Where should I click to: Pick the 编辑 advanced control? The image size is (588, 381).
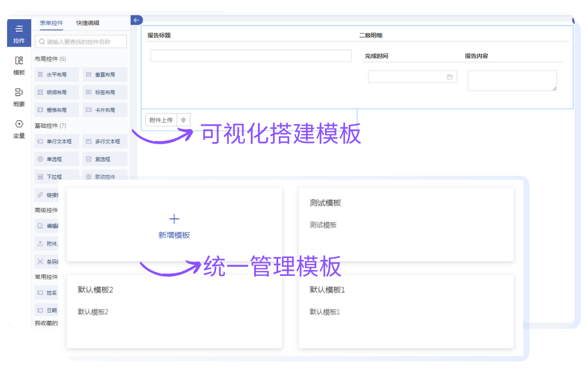coord(46,226)
